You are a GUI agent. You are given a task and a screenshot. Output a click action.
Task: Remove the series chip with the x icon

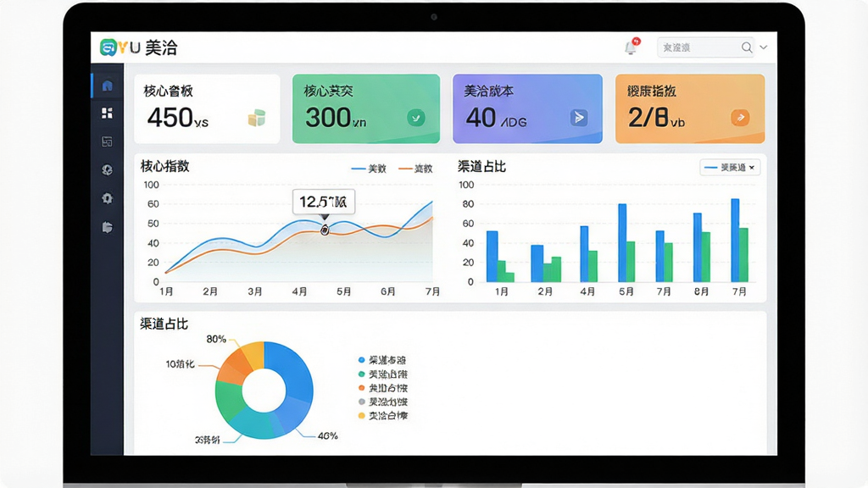pyautogui.click(x=752, y=168)
